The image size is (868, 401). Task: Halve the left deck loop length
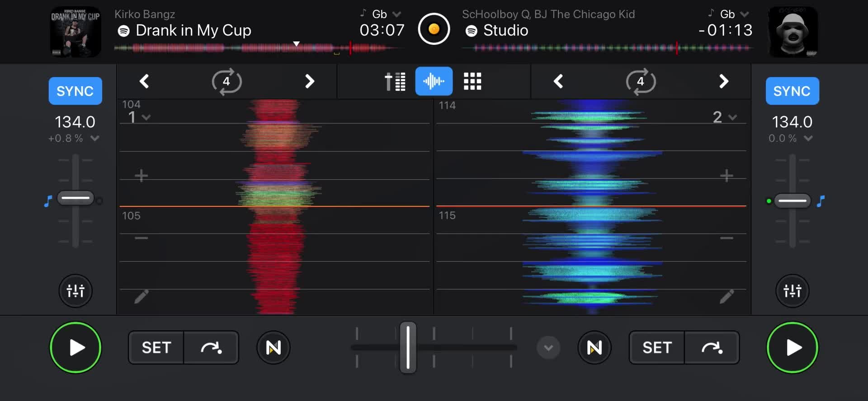tap(144, 81)
